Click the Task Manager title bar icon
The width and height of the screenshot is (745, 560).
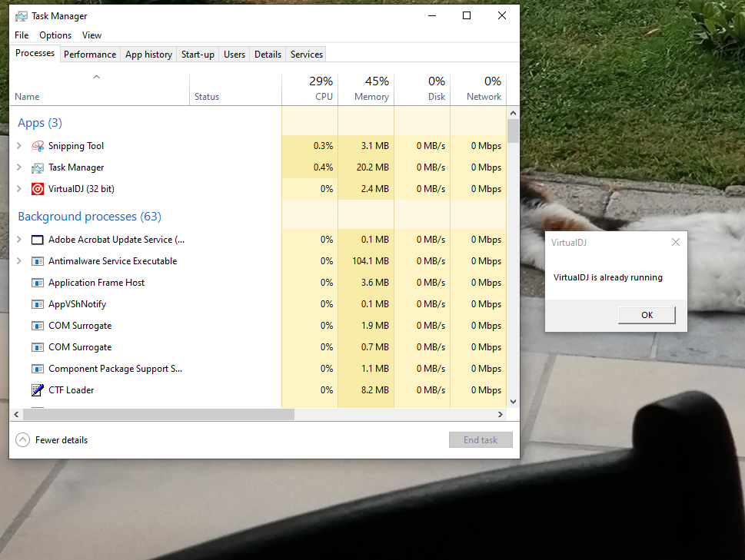pyautogui.click(x=22, y=16)
